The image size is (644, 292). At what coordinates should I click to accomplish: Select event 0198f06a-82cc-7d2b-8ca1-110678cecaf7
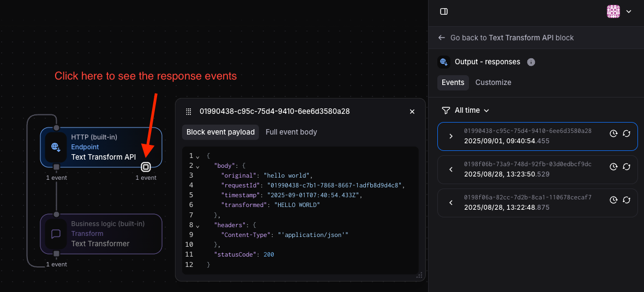537,203
